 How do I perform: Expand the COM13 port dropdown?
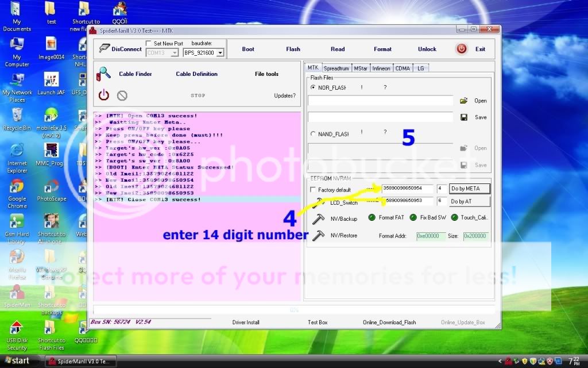click(175, 53)
